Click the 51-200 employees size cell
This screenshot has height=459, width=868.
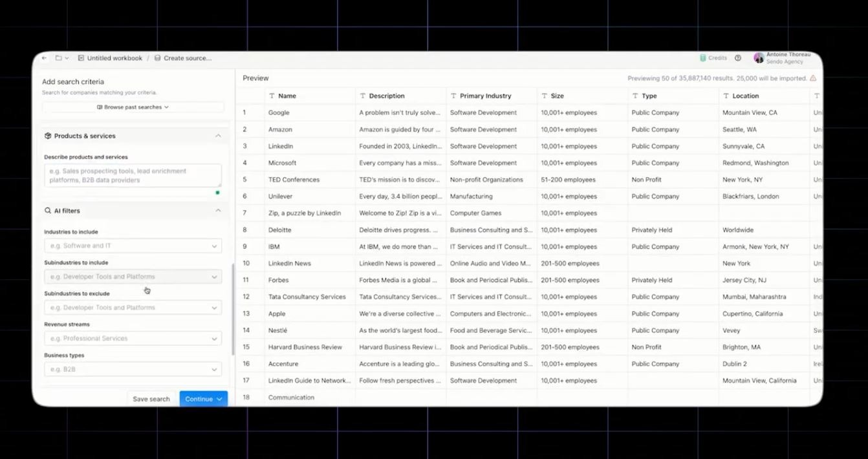(582, 180)
